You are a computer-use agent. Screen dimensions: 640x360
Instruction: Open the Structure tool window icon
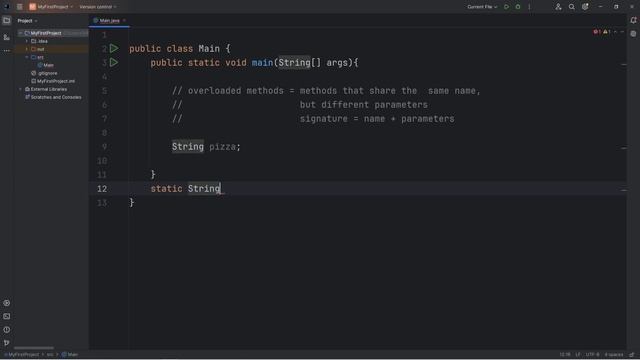(x=7, y=37)
